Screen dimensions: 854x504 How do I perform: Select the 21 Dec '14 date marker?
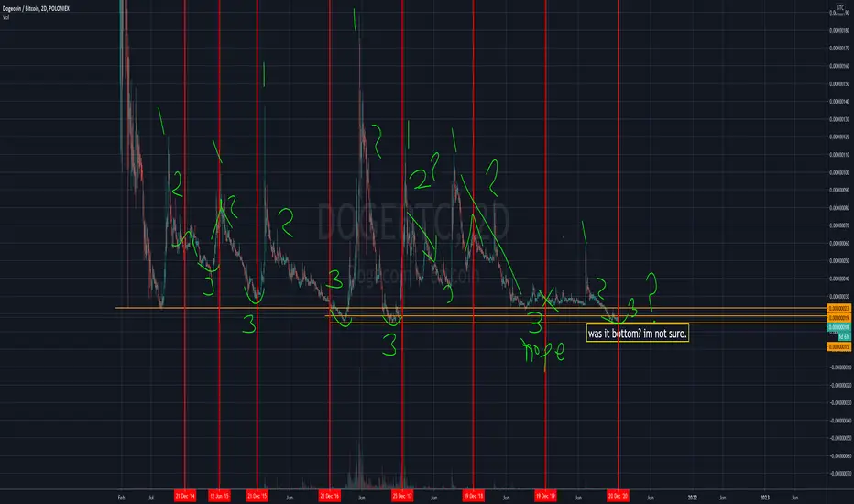coord(185,496)
